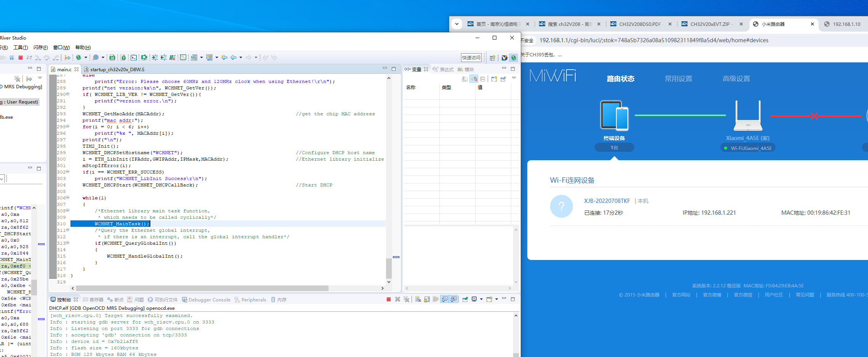Click editor vertical scrollbar thumb
Screen dimensions: 868x357
[x=389, y=269]
